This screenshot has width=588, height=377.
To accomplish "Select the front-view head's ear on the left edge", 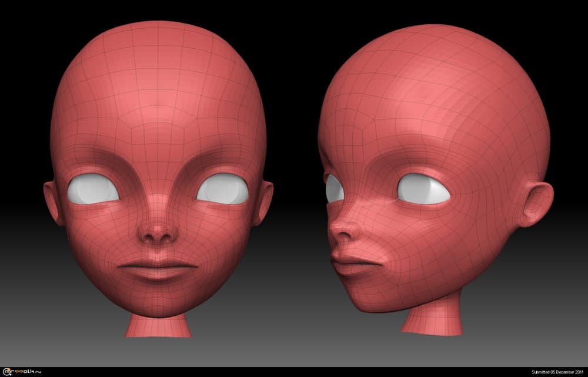I will (52, 201).
